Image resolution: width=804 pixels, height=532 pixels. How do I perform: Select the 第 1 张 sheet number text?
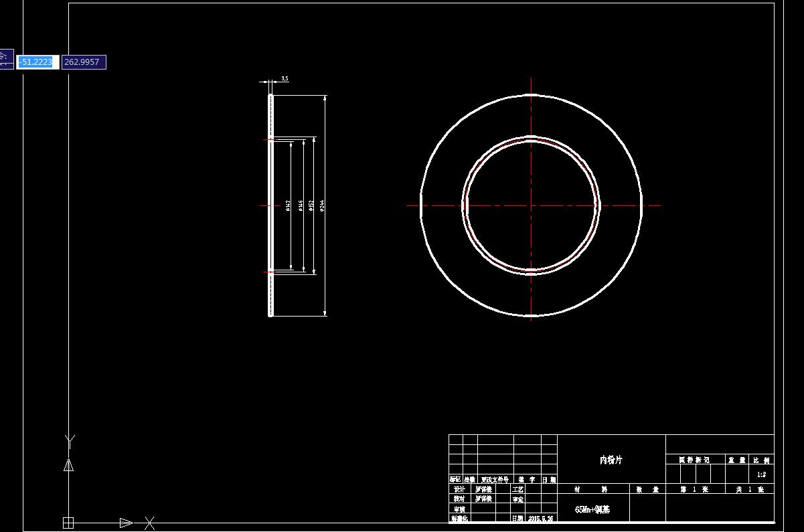(694, 490)
